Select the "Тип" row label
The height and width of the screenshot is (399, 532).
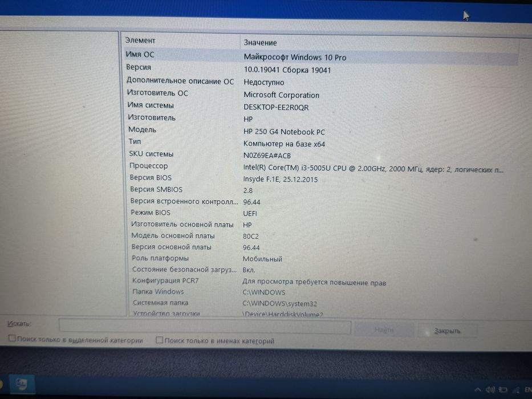[x=135, y=141]
